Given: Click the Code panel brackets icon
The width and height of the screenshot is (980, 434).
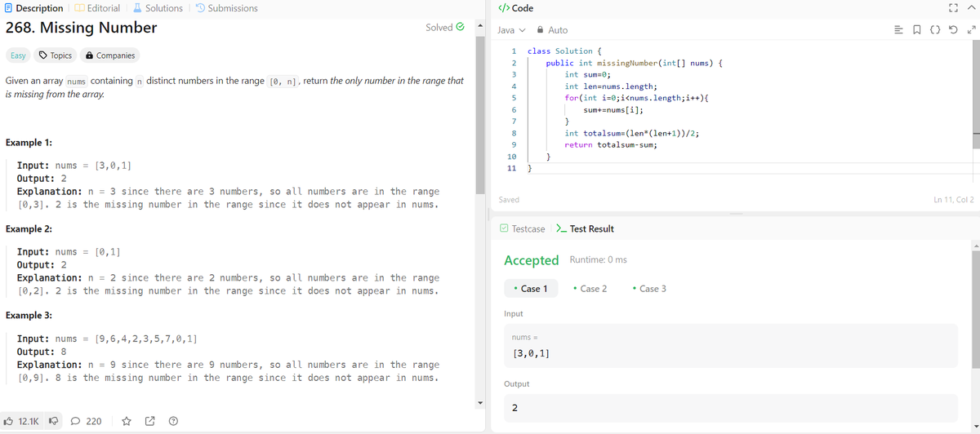Looking at the screenshot, I should pos(503,8).
